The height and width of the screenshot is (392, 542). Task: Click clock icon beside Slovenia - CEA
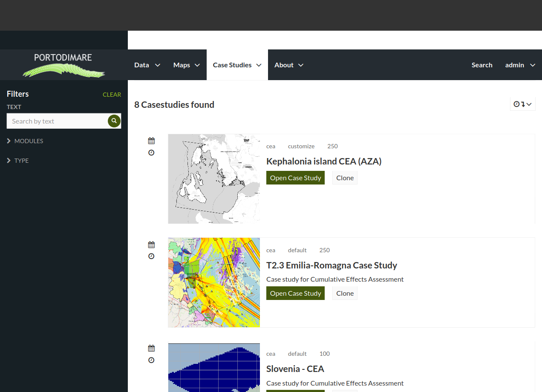click(151, 360)
